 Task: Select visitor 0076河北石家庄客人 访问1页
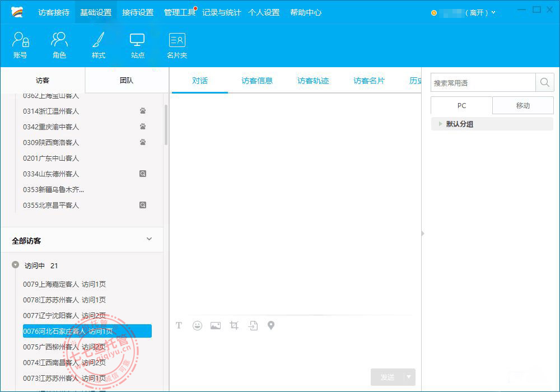87,331
